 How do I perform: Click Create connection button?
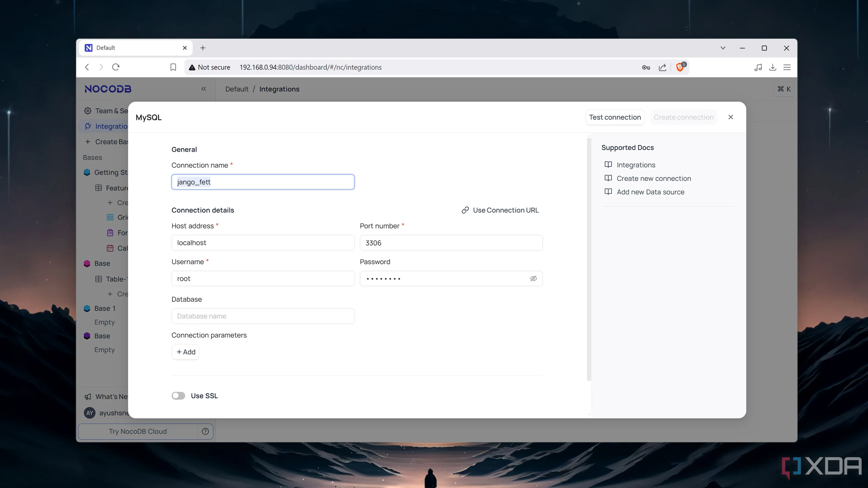[x=683, y=117]
